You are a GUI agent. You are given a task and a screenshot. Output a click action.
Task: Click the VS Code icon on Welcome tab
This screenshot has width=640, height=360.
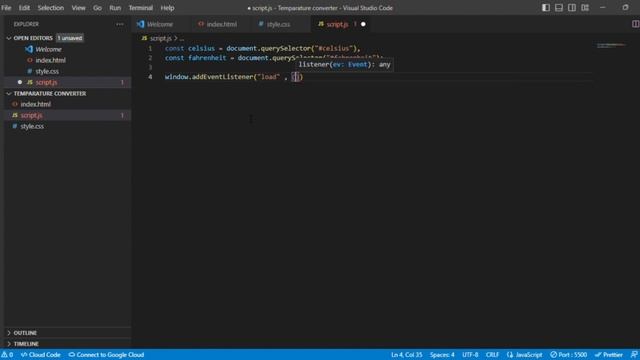tap(141, 24)
